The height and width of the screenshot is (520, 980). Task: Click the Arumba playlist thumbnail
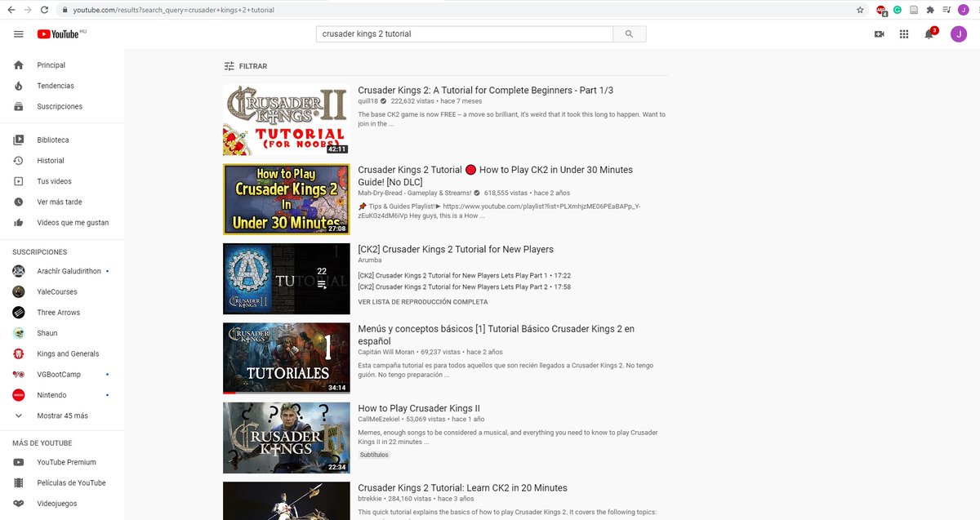coord(287,279)
